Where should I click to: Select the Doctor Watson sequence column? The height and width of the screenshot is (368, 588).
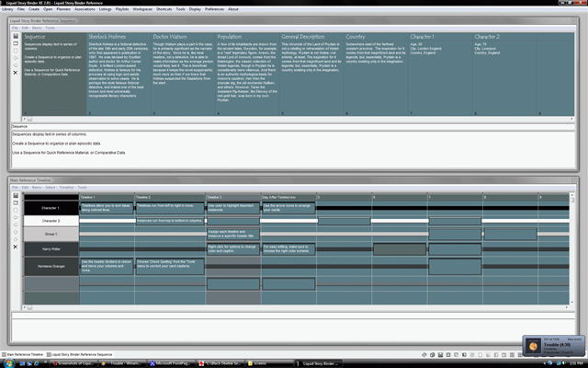[x=183, y=74]
